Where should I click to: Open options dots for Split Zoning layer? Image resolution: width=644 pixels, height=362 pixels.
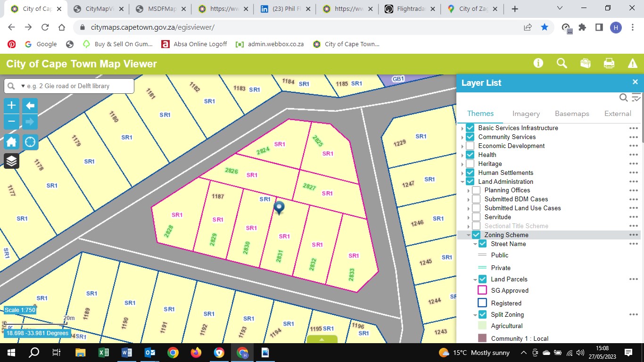pos(633,314)
